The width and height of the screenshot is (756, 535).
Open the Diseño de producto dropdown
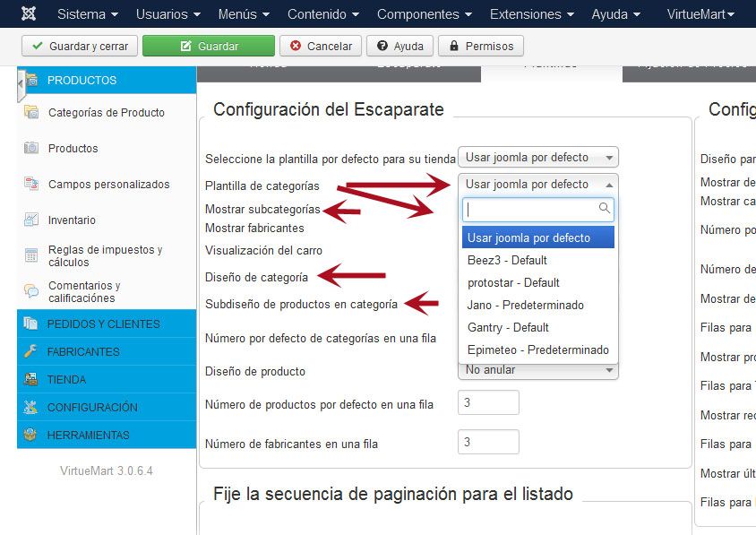(538, 370)
